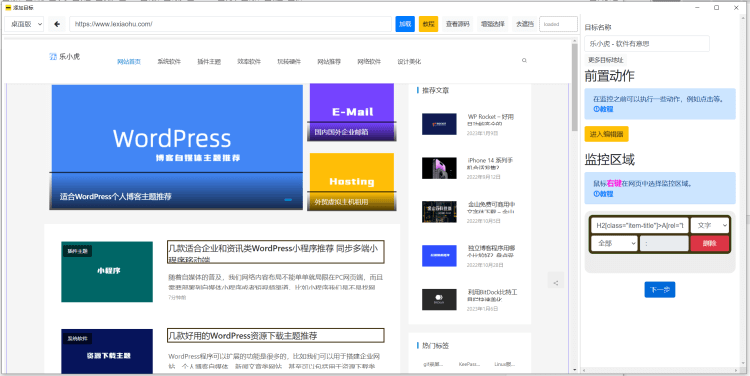
Task: Click the green 小程序 article thumbnail
Action: pyautogui.click(x=107, y=272)
